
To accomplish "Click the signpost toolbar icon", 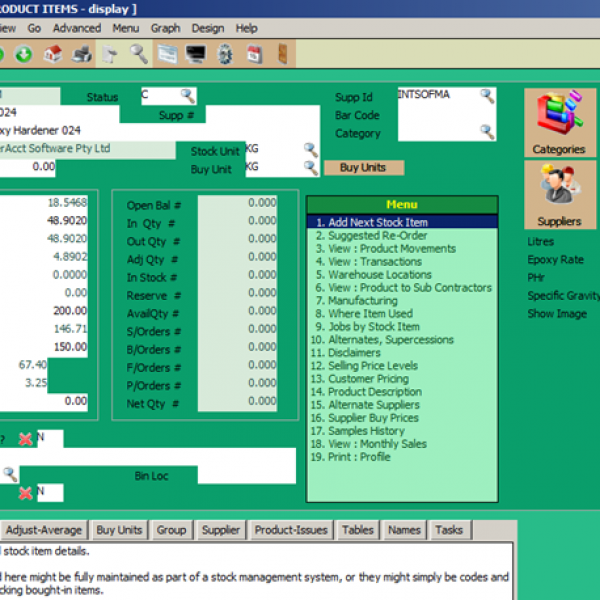I will tap(110, 55).
